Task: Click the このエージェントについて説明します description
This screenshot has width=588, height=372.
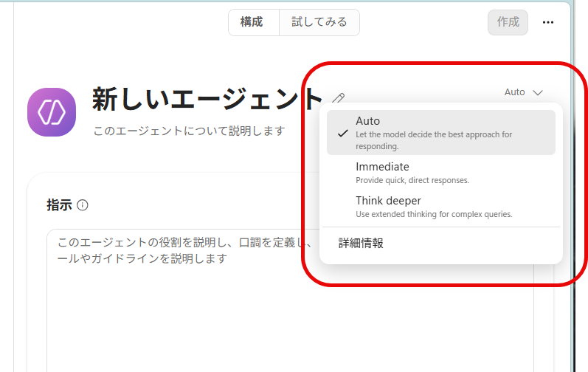Action: point(189,131)
